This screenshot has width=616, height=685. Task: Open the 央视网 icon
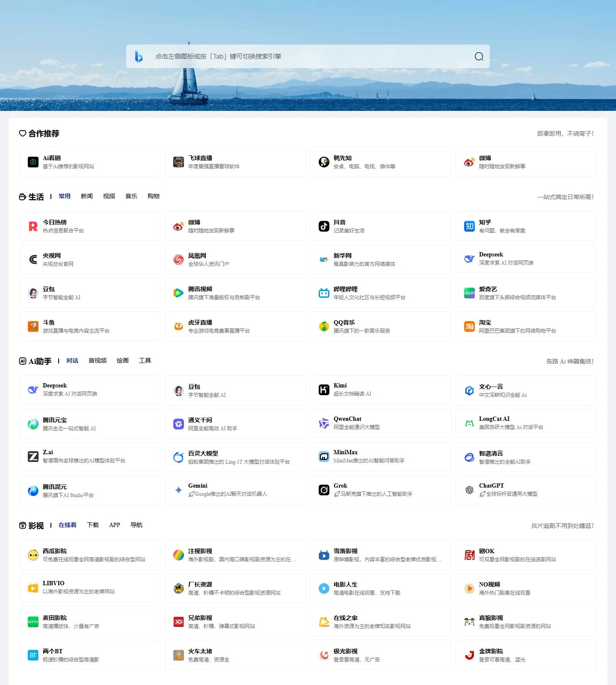click(33, 259)
